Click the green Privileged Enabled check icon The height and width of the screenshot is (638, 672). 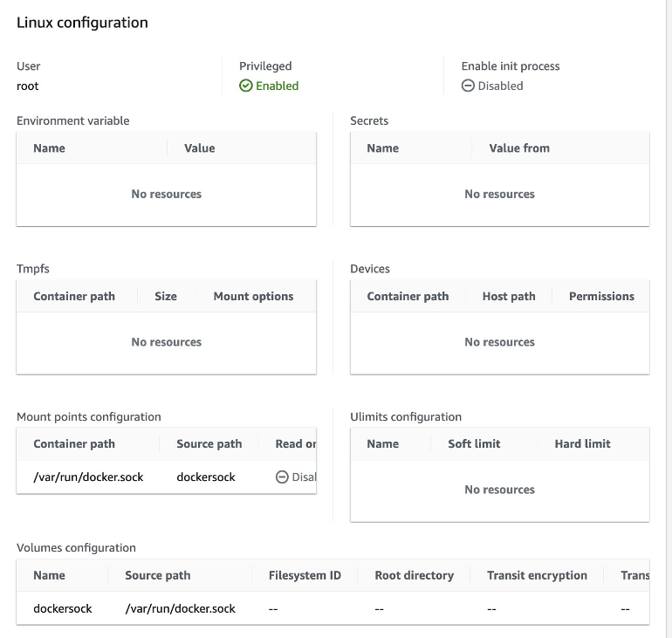pyautogui.click(x=246, y=86)
